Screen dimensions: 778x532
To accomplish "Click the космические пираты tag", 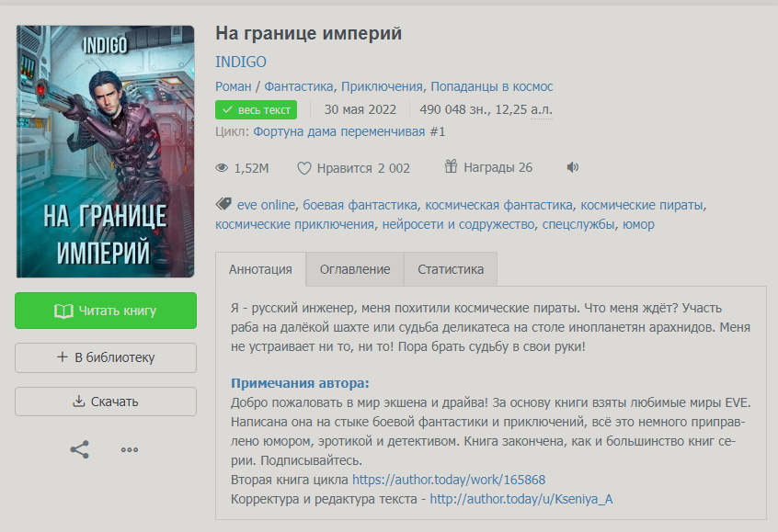I will point(642,205).
